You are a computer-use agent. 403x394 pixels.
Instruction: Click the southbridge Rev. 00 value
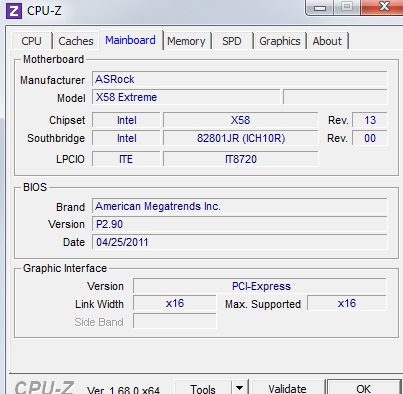click(370, 138)
